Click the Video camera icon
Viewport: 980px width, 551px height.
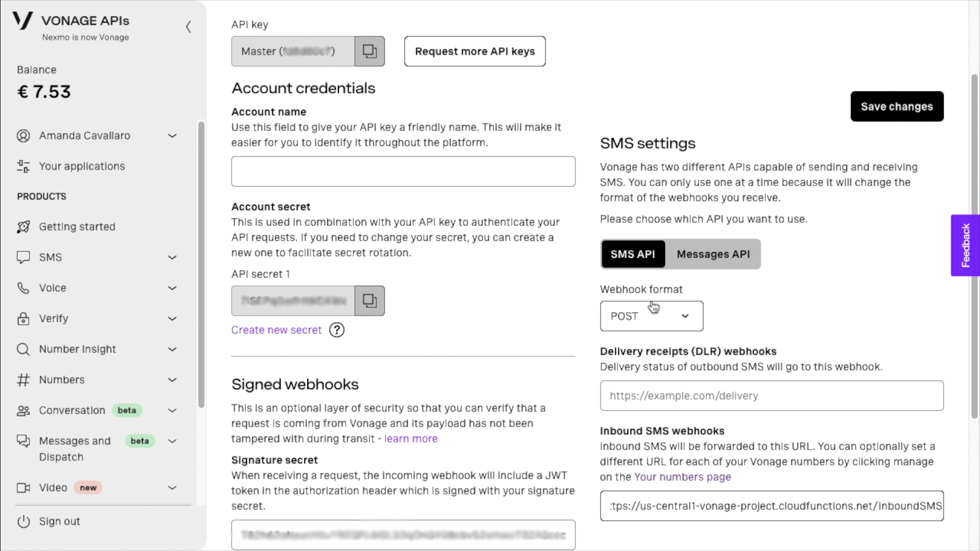pyautogui.click(x=23, y=488)
